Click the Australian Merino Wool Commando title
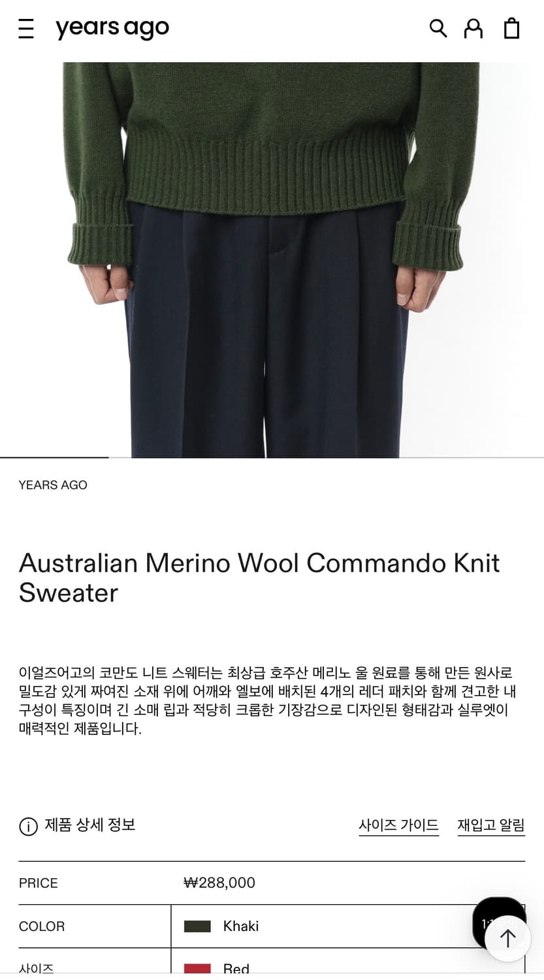The width and height of the screenshot is (544, 980). click(259, 578)
